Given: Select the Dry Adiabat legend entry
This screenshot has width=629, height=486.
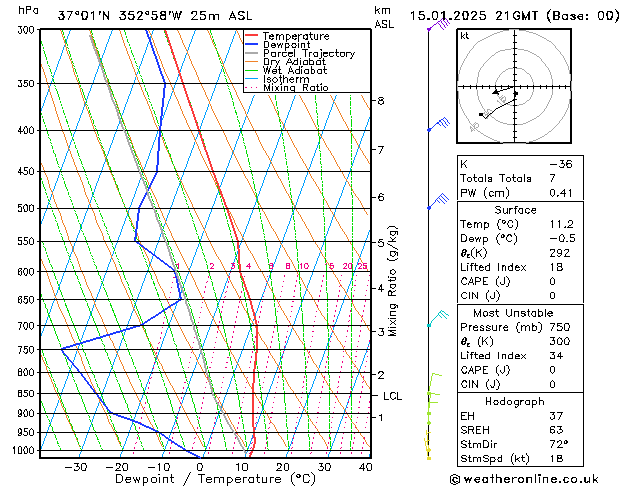Looking at the screenshot, I should pos(285,62).
